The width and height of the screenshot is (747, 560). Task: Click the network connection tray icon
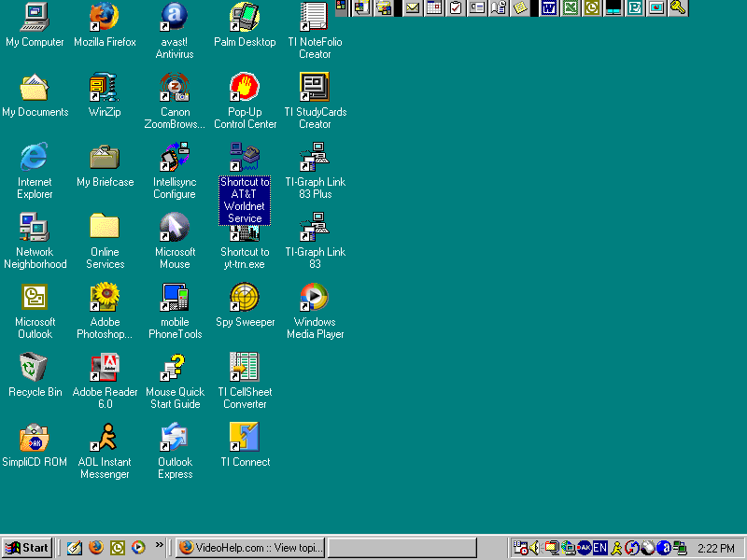point(680,548)
